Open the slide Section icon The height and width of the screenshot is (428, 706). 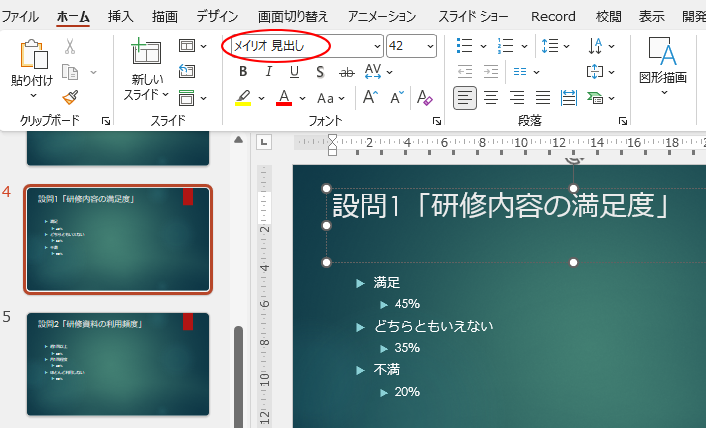tap(186, 98)
